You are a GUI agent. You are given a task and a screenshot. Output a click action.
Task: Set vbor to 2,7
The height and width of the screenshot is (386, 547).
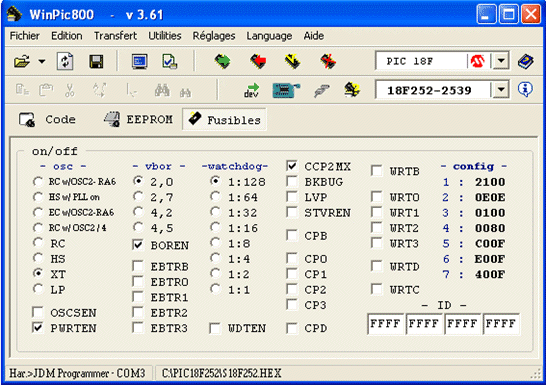pos(138,197)
